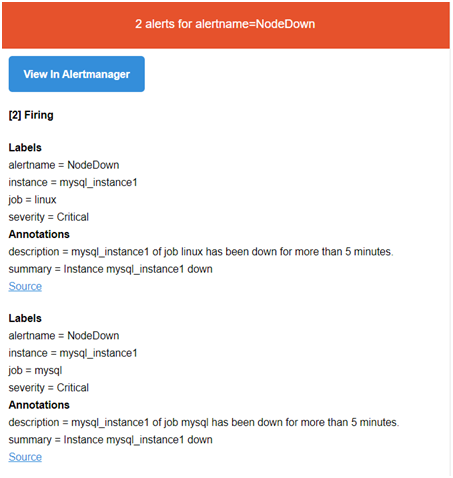Select the description mentioning job mysql

(x=204, y=422)
